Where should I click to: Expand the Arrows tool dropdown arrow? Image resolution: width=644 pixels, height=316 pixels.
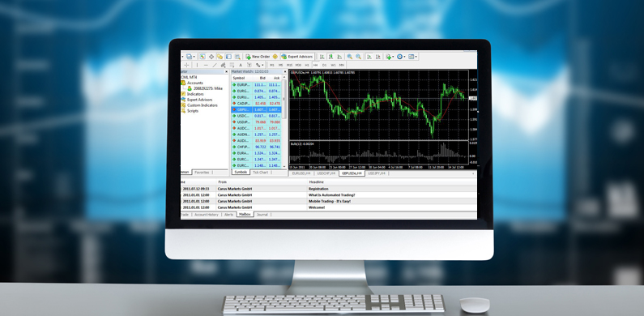(262, 65)
